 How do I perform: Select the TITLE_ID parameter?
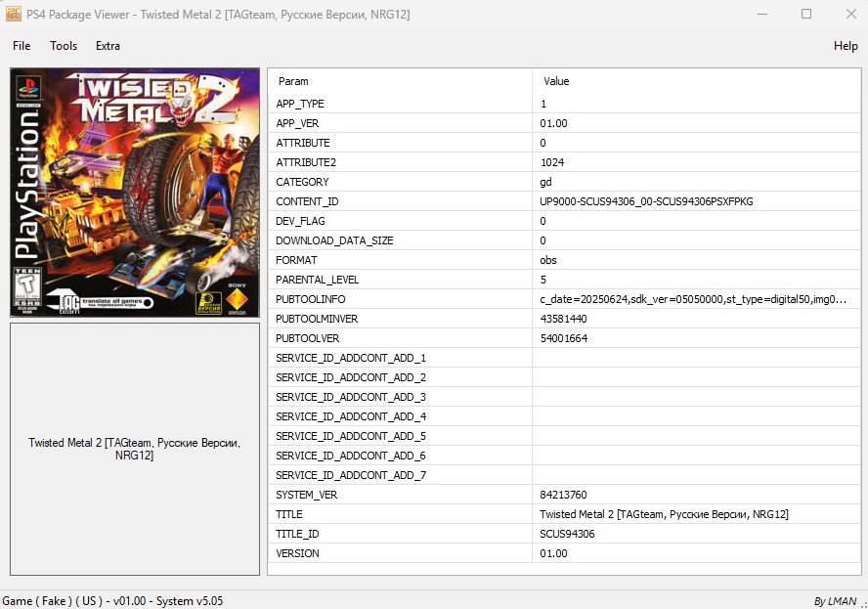point(297,535)
